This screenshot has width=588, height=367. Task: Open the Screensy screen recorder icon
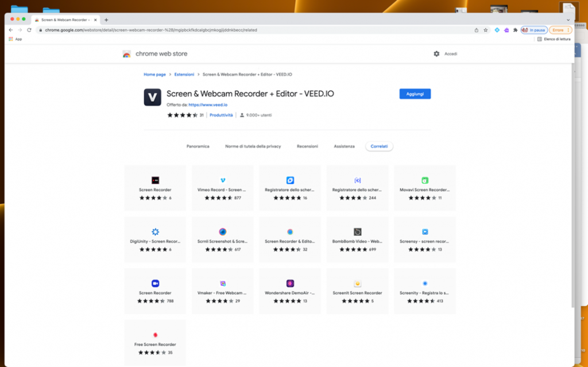coord(425,232)
